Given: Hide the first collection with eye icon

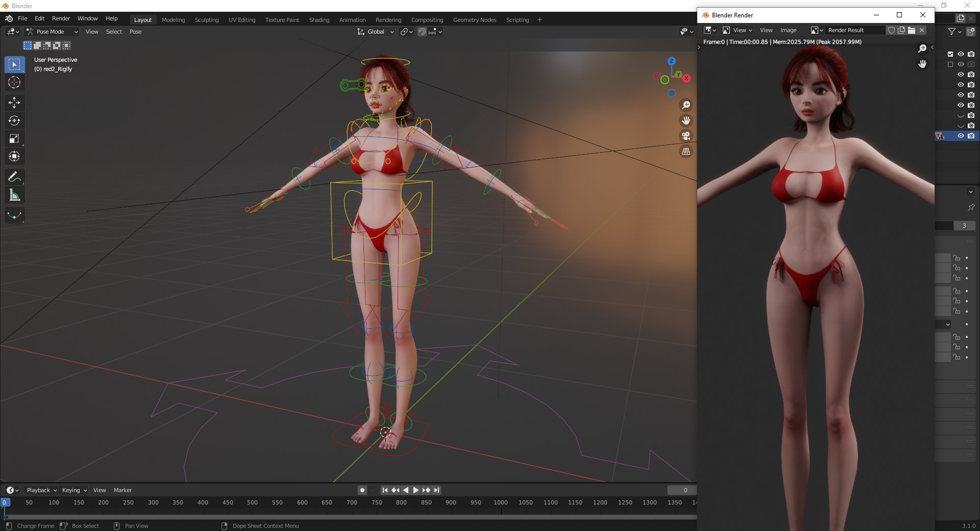Looking at the screenshot, I should coord(961,54).
